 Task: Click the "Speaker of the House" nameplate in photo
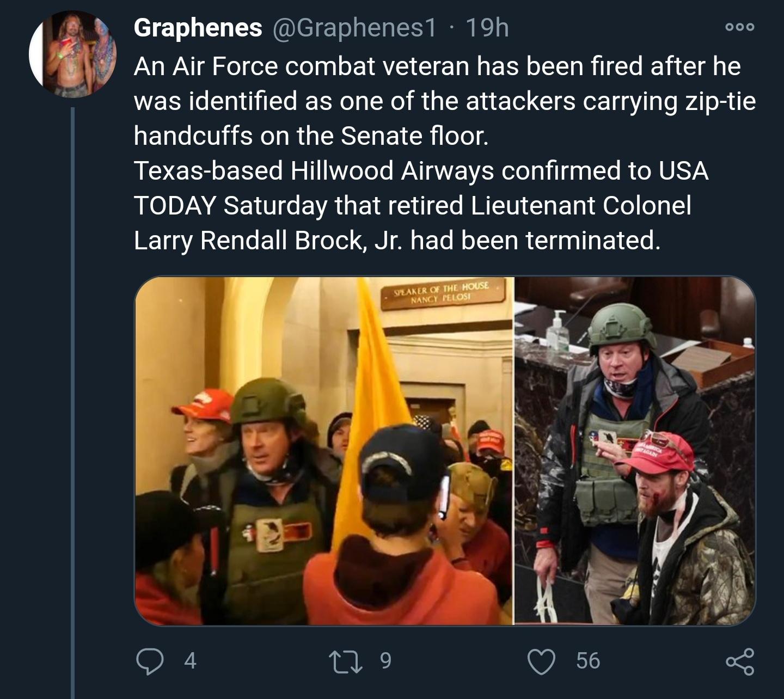click(443, 293)
